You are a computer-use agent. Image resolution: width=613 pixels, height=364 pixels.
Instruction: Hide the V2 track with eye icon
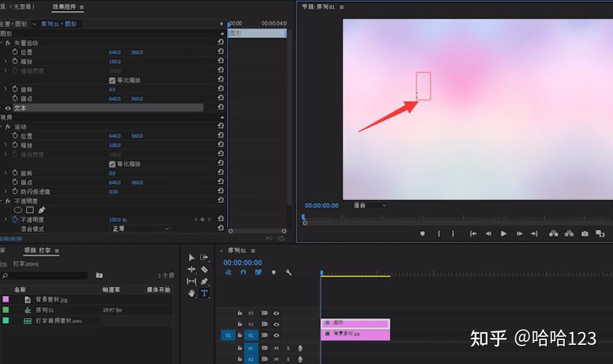tap(276, 324)
